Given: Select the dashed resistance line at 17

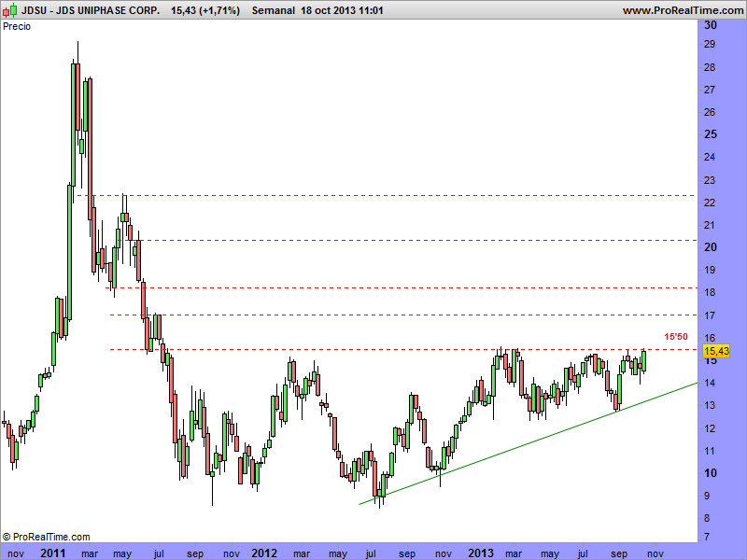Looking at the screenshot, I should point(403,315).
